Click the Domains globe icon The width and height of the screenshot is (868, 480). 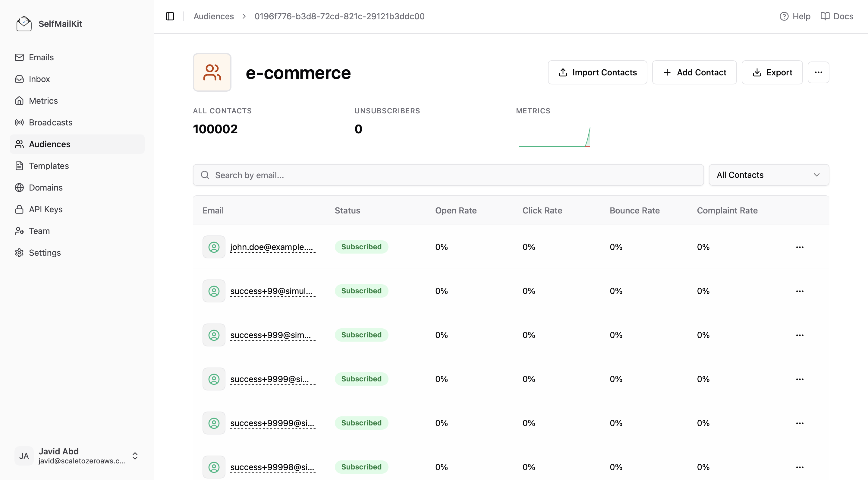pos(19,188)
